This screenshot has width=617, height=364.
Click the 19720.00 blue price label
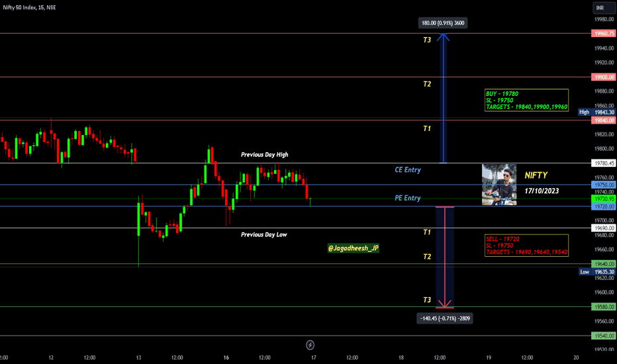tap(604, 206)
